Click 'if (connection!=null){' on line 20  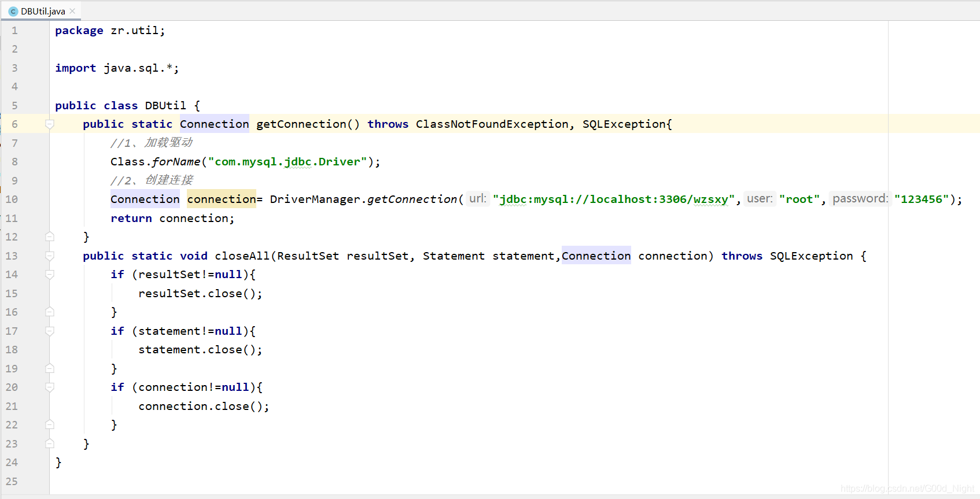pos(186,387)
